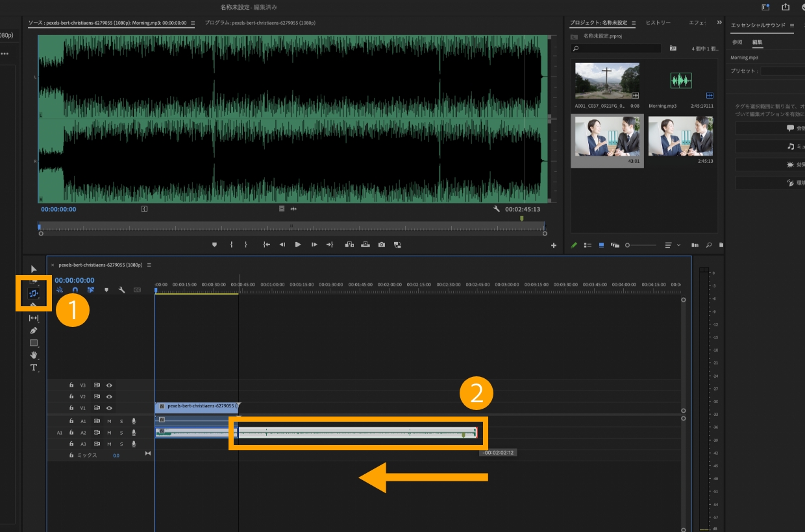Toggle lock on track A3
Image resolution: width=805 pixels, height=532 pixels.
click(x=71, y=444)
